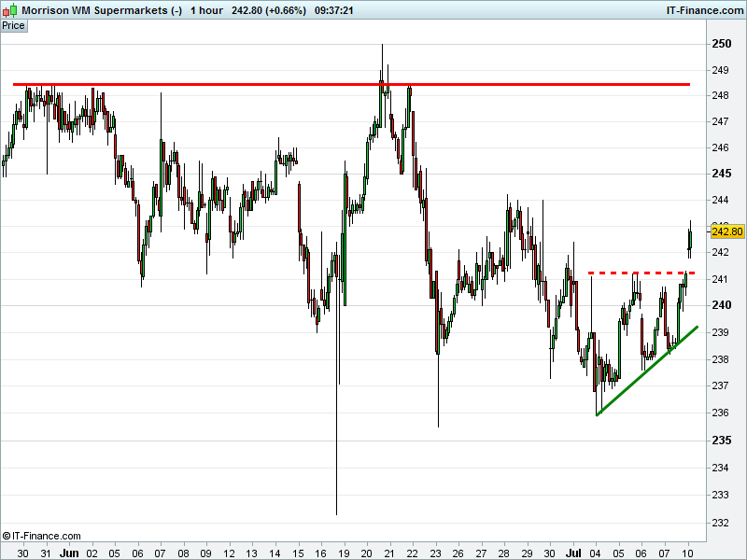The width and height of the screenshot is (747, 560).
Task: Click the Jul date axis label
Action: tap(573, 553)
